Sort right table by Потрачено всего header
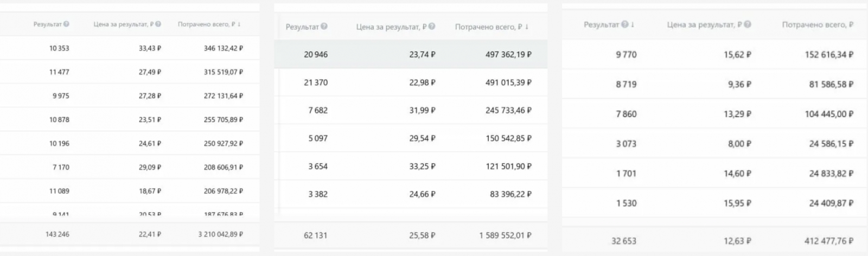Image resolution: width=868 pixels, height=256 pixels. tap(817, 24)
